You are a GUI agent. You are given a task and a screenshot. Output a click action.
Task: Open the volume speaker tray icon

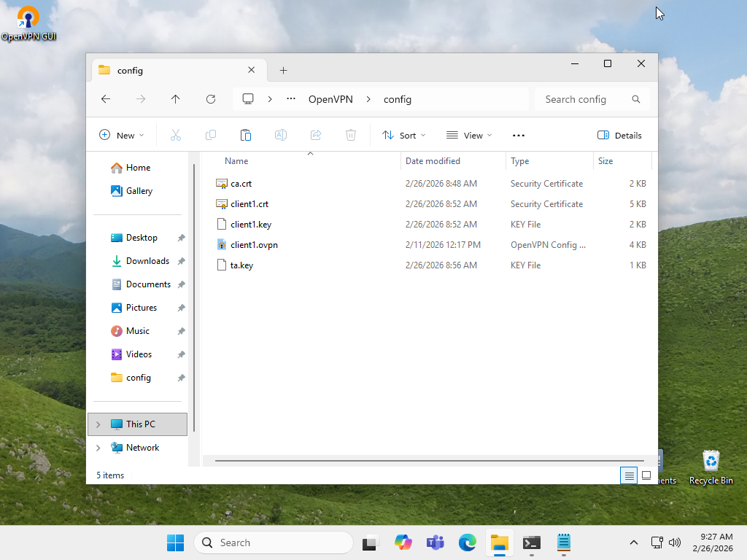(675, 542)
